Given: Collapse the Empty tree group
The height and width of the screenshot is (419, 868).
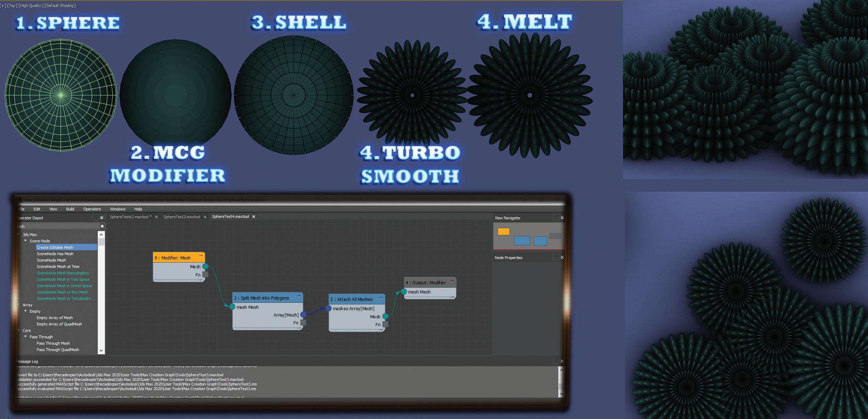Looking at the screenshot, I should tap(26, 311).
